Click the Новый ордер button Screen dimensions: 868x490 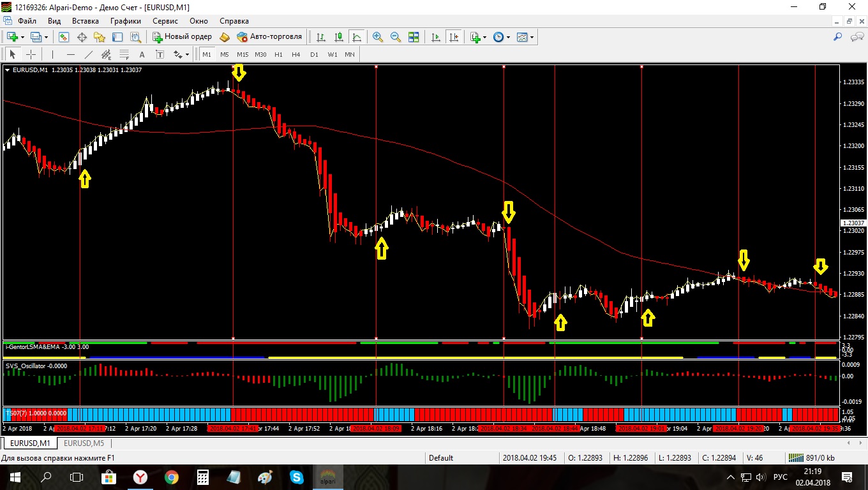click(x=182, y=37)
